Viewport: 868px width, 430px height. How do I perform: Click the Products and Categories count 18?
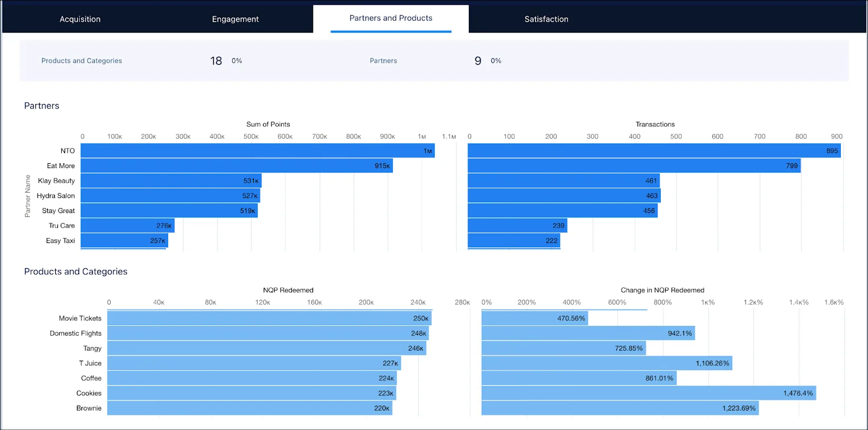pyautogui.click(x=216, y=61)
